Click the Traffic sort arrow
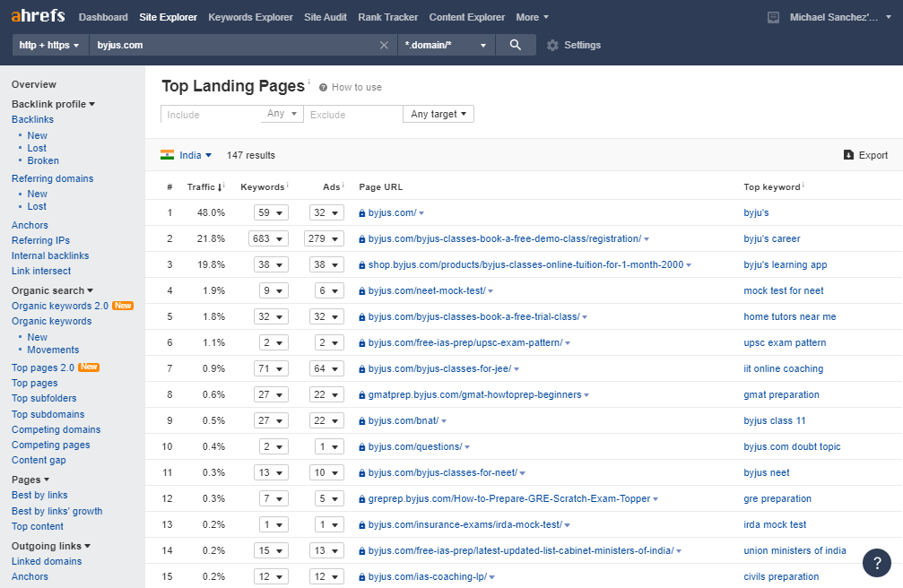The image size is (903, 588). tap(220, 187)
